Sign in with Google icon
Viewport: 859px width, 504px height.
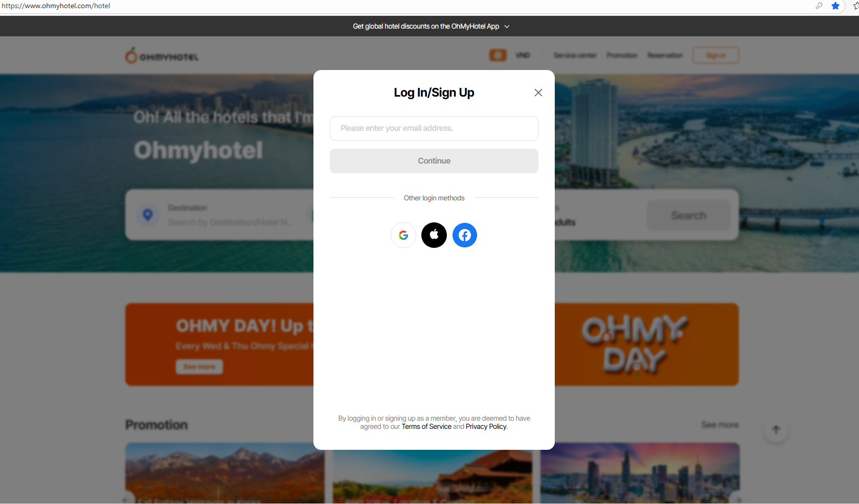coord(403,235)
